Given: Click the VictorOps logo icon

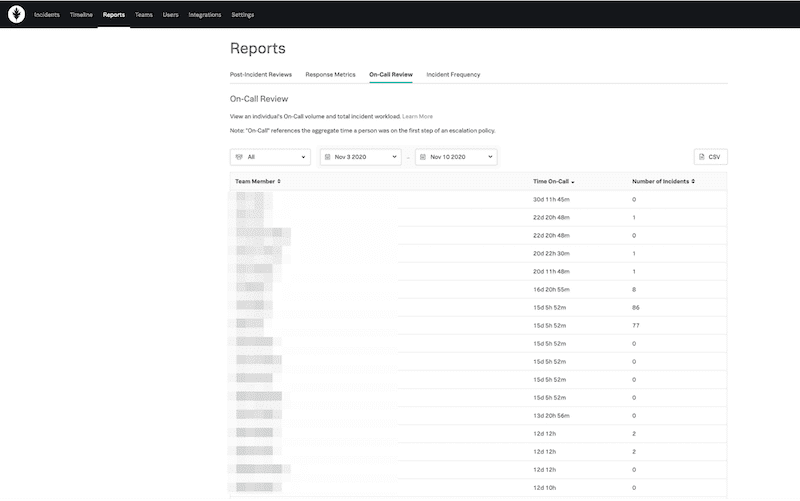Looking at the screenshot, I should pyautogui.click(x=17, y=15).
